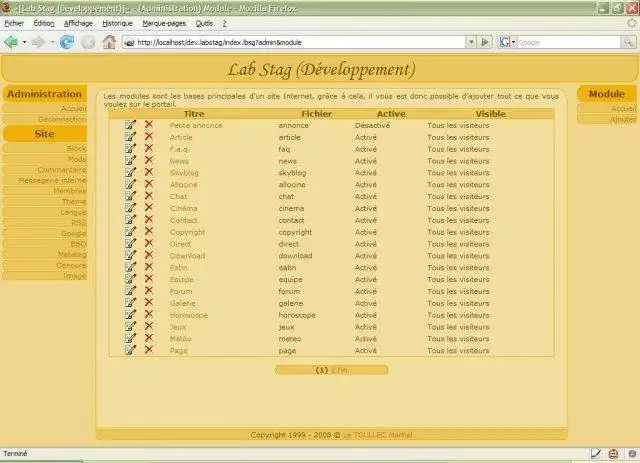640x463 pixels.
Task: Open the address bar history dropdown
Action: click(471, 42)
